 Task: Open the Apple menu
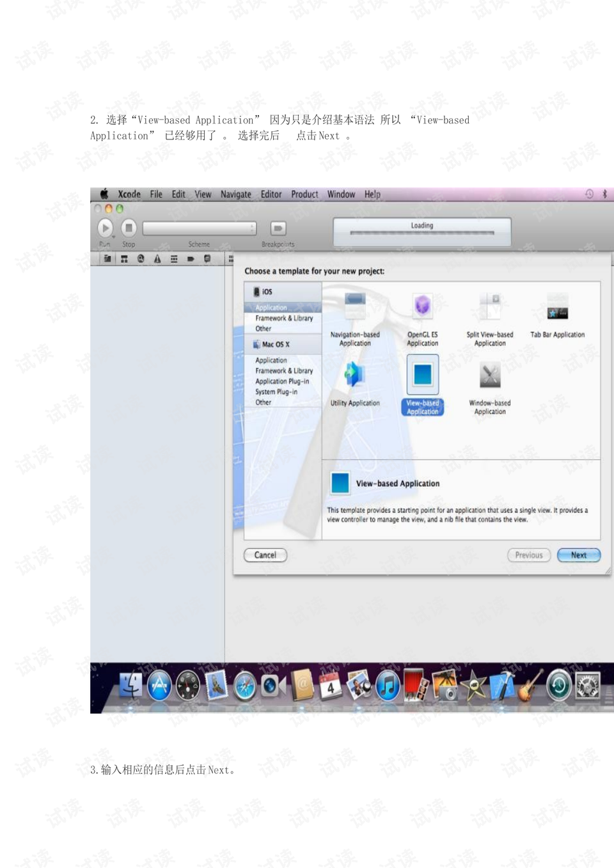(x=104, y=194)
